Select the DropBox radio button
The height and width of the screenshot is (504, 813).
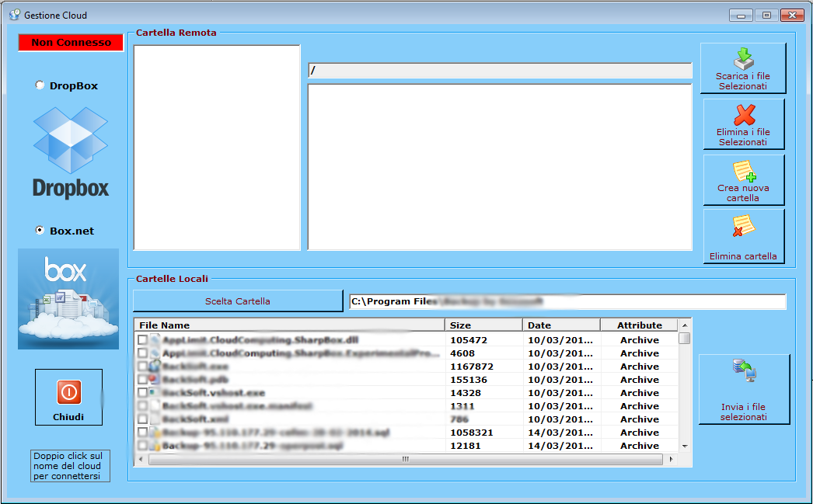pyautogui.click(x=40, y=85)
